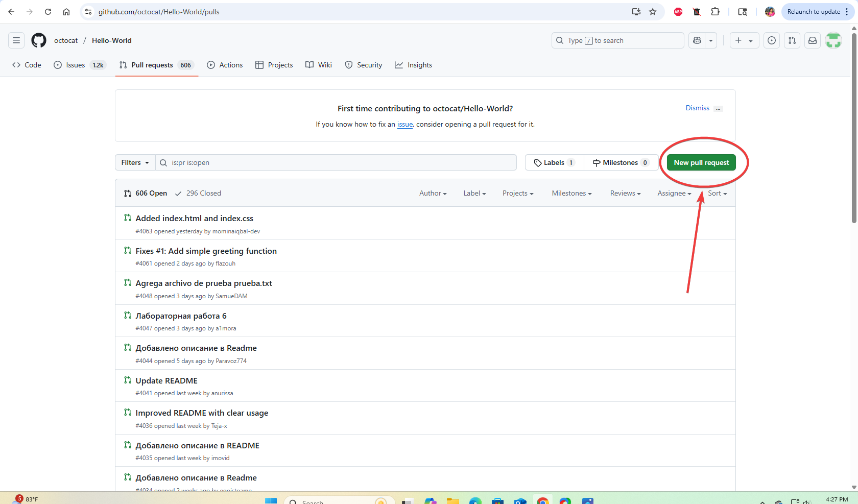
Task: Switch to the Issues tab
Action: (80, 65)
